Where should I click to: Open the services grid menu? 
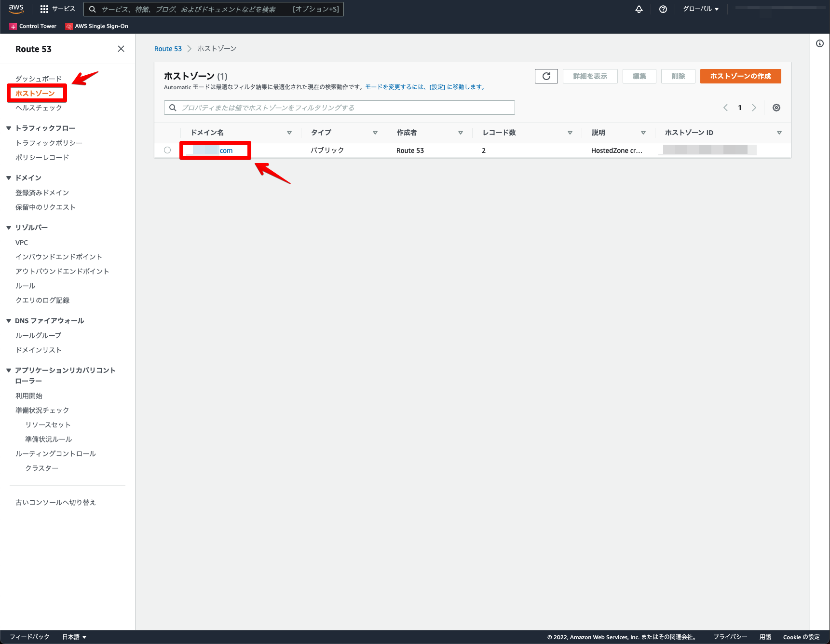pos(57,9)
